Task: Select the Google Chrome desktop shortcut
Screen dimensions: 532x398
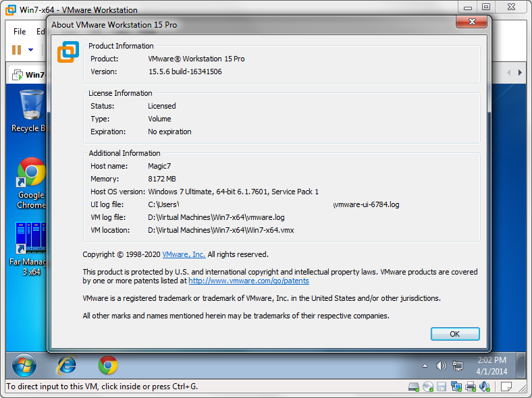Action: pos(31,183)
